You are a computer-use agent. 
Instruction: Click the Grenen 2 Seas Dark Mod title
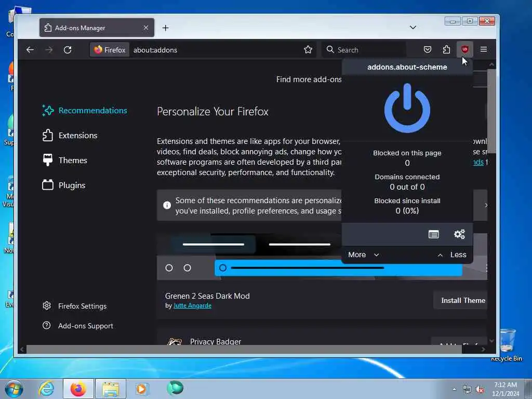click(207, 296)
